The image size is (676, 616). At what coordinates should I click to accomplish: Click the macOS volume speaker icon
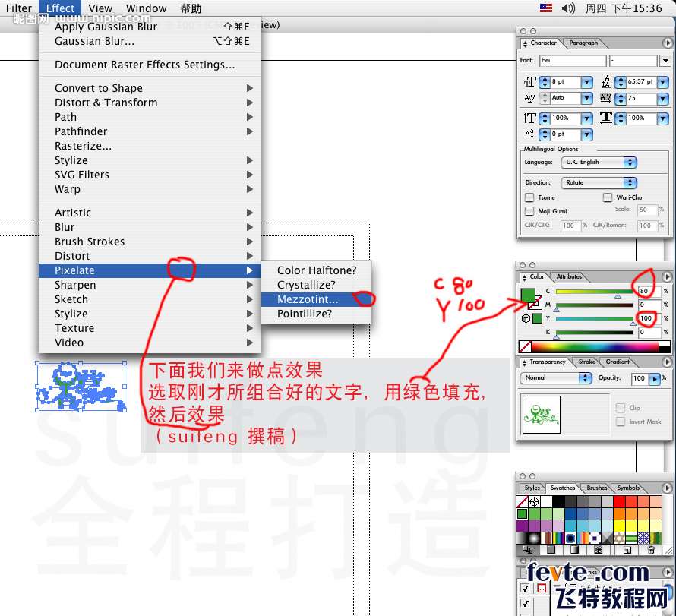coord(567,8)
